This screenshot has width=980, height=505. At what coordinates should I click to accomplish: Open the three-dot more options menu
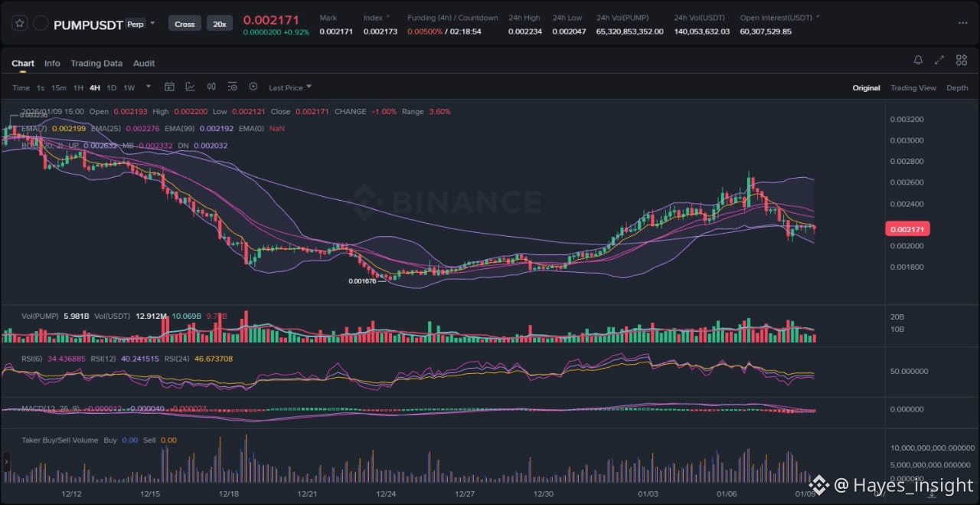(962, 23)
